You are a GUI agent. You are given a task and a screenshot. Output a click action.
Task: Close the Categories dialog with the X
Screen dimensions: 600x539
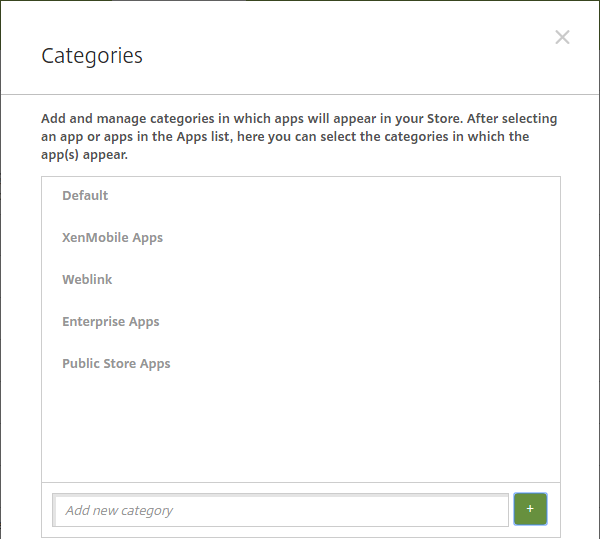(x=562, y=38)
